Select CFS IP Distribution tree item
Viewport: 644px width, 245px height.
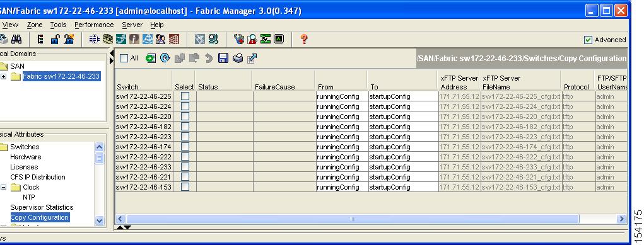[38, 177]
